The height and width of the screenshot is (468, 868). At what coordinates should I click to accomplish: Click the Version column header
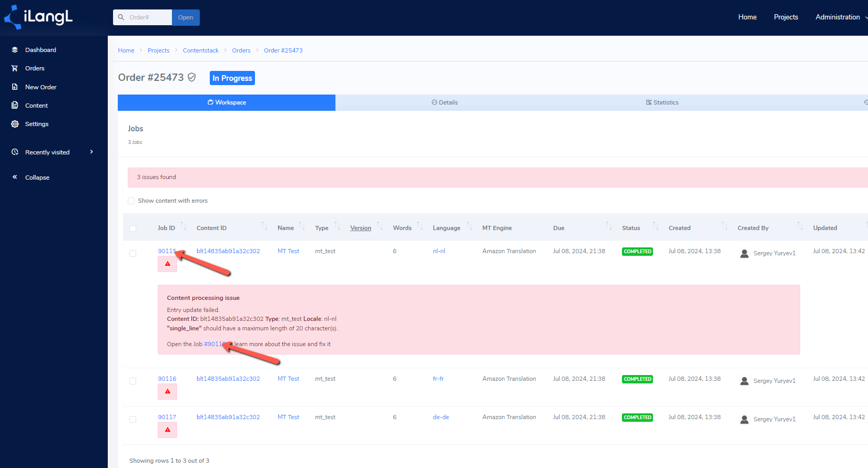click(x=361, y=228)
